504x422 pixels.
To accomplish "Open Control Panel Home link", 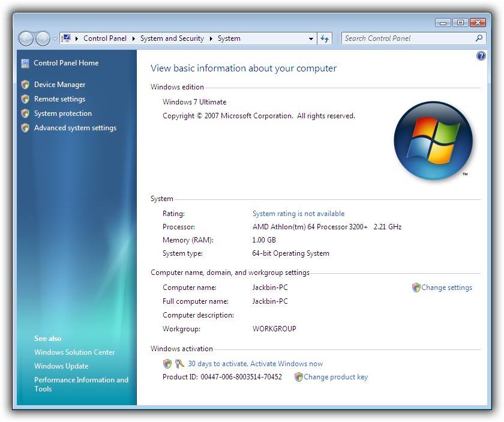I will point(66,62).
